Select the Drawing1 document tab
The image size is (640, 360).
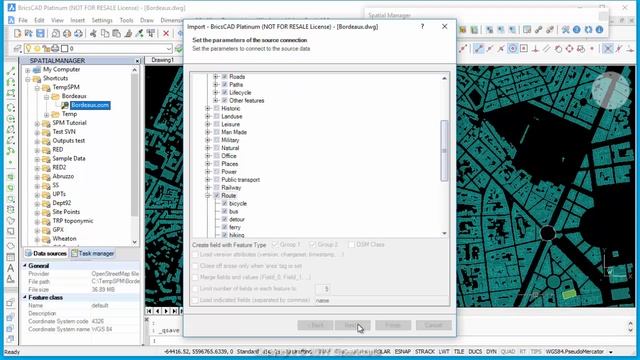pos(162,60)
